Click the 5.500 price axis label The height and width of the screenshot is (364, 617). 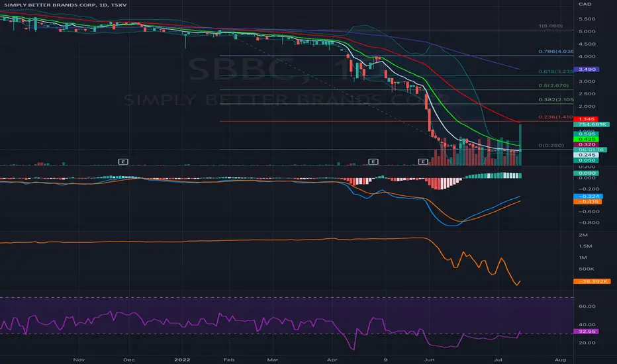coord(587,19)
